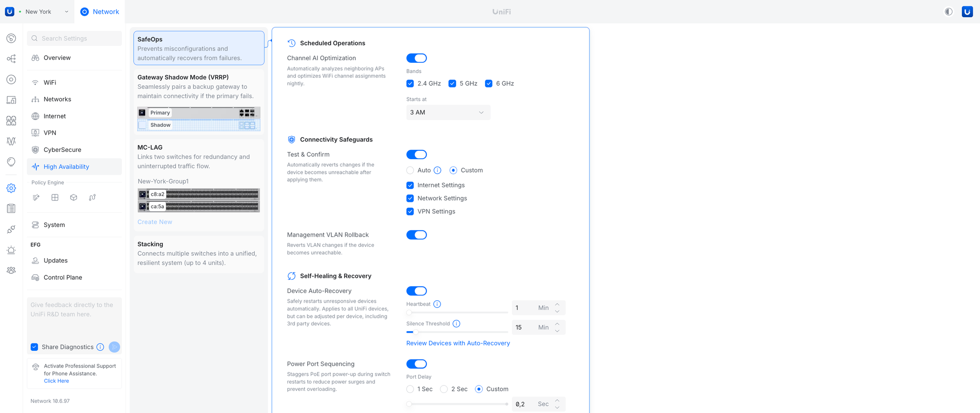Click the cube Policy Engine icon
Screen dimensions: 980x413
(x=73, y=197)
